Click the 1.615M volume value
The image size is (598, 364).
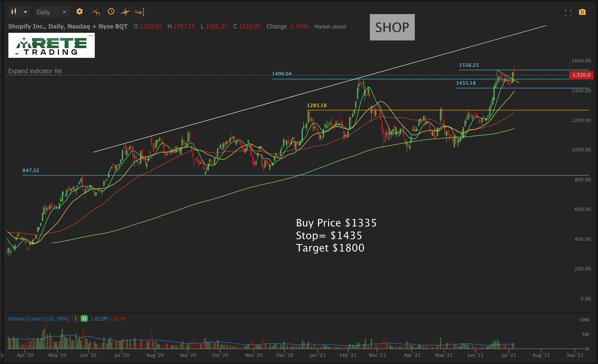[99, 319]
